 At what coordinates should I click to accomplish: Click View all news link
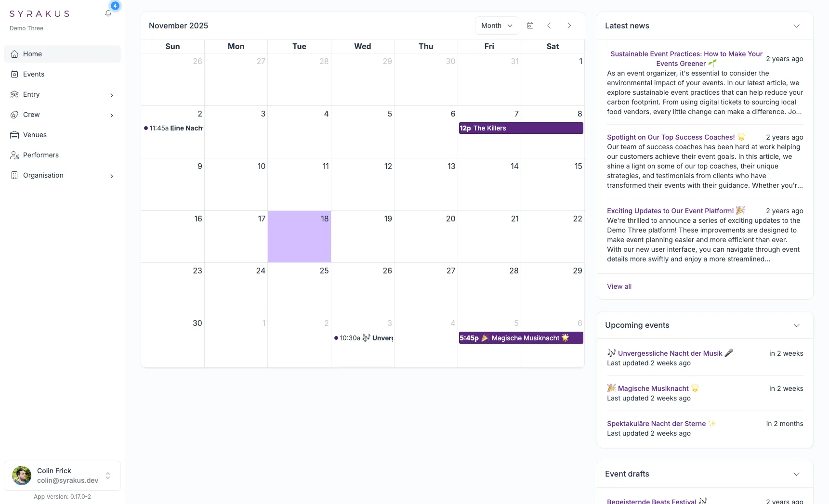click(619, 286)
